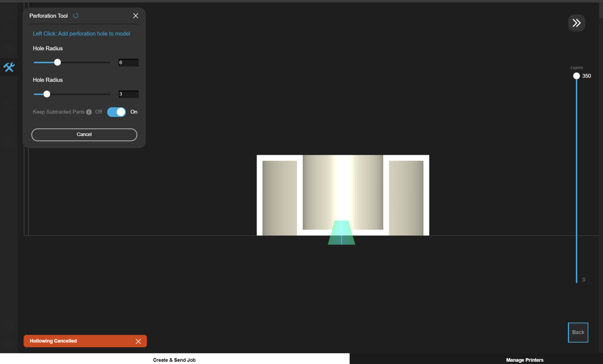Click the 'On' label beside the toggle
This screenshot has width=603, height=364.
point(134,112)
